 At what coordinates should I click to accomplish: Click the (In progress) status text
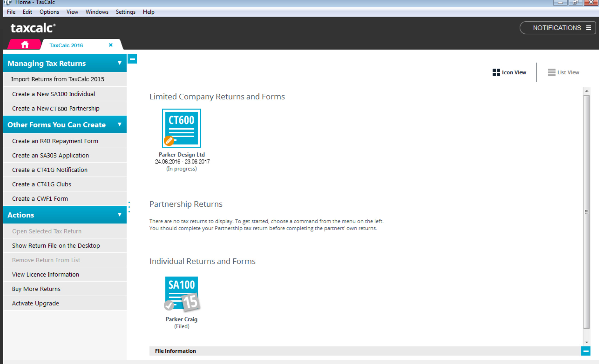(181, 169)
